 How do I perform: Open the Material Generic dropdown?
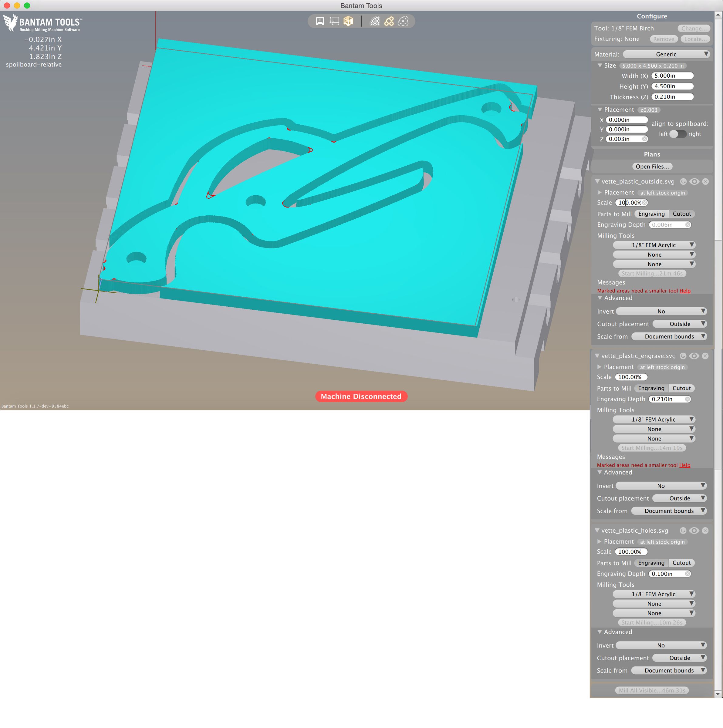point(667,54)
